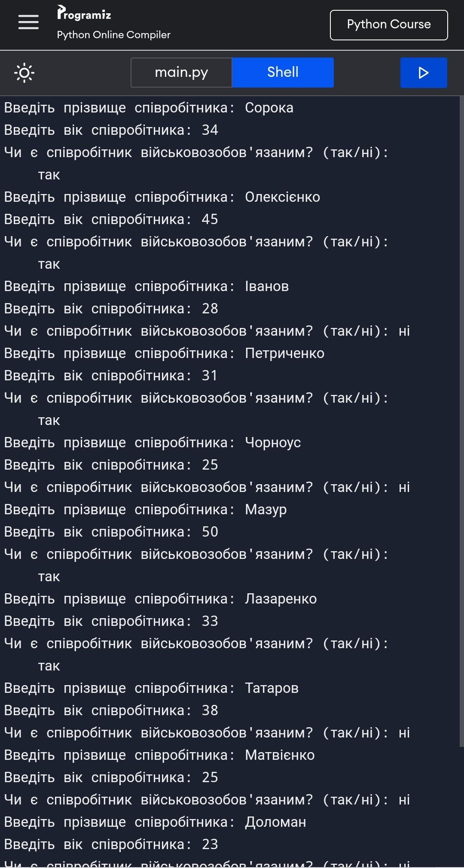The image size is (464, 868).
Task: Run the code with the play button
Action: coord(423,73)
